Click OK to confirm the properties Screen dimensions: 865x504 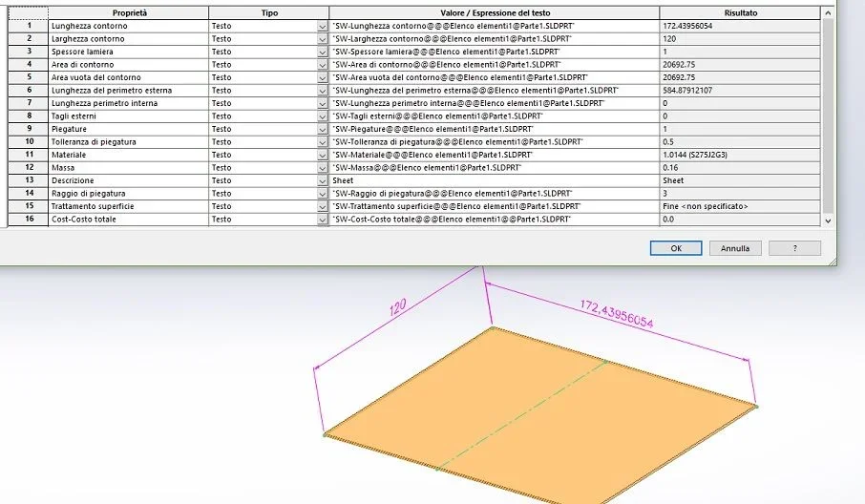point(676,248)
